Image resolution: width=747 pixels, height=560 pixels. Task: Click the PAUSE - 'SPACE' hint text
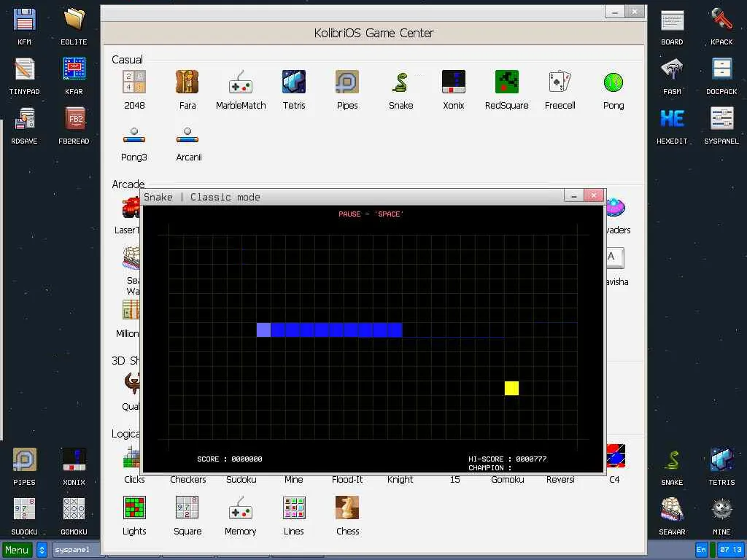tap(371, 214)
